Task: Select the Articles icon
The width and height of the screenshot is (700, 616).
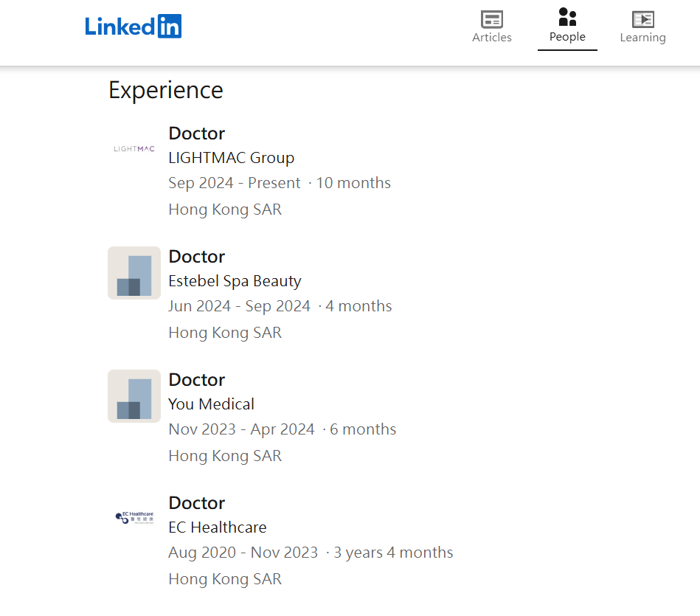Action: click(x=491, y=20)
